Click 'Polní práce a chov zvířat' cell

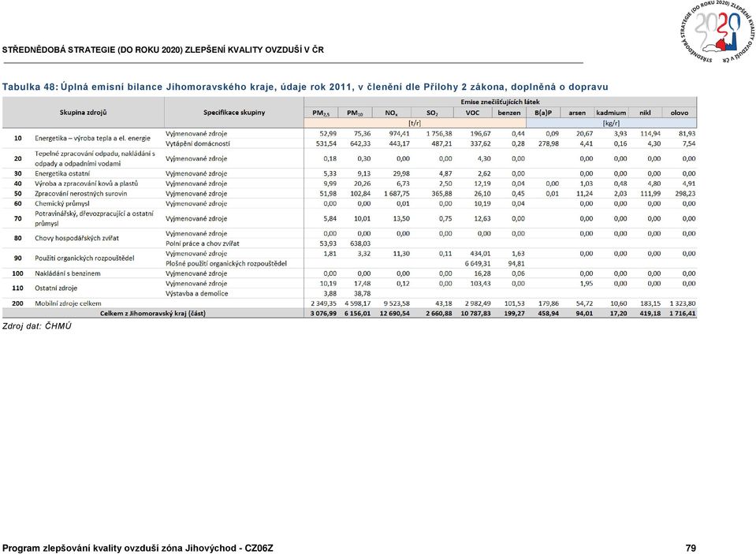pos(202,244)
